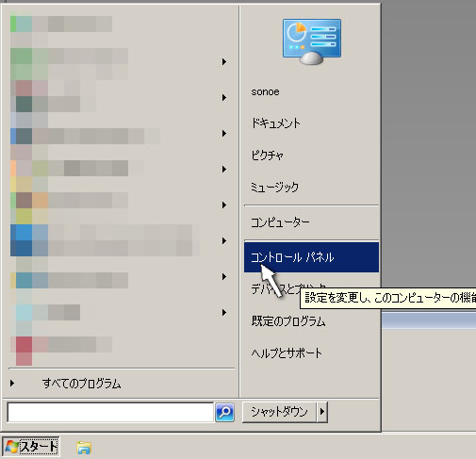Screen dimensions: 476x459
Task: Select the top green-icon pinned program entry
Action: [x=61, y=25]
